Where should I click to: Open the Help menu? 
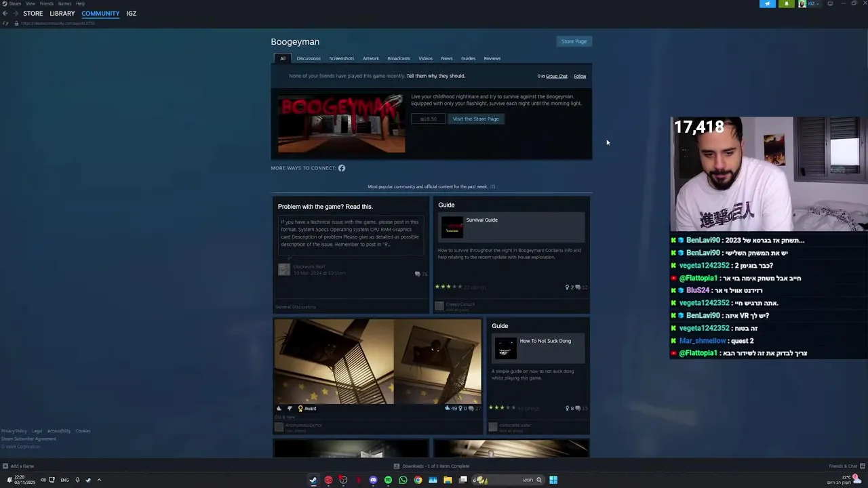click(80, 3)
